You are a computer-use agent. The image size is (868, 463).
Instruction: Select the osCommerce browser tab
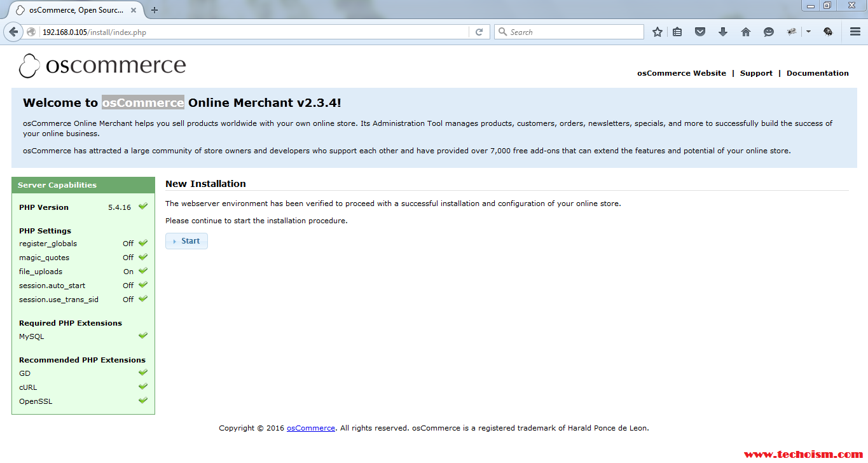(75, 10)
